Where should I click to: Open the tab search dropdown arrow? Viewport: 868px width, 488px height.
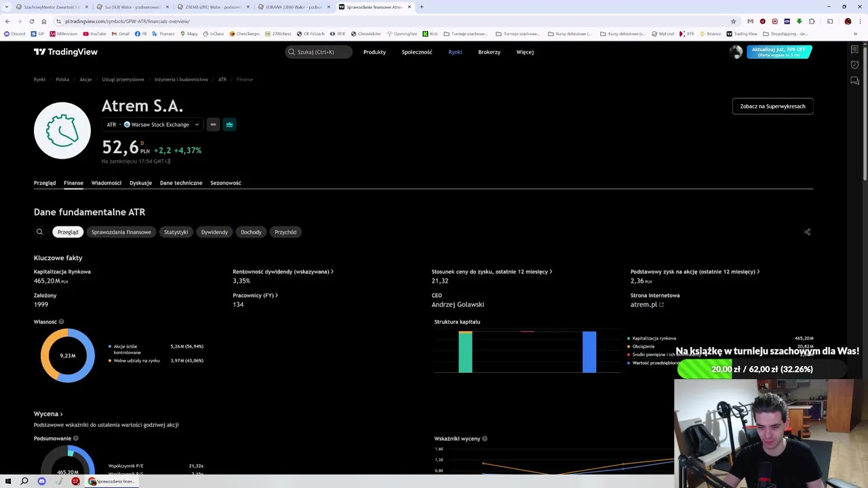tap(5, 7)
